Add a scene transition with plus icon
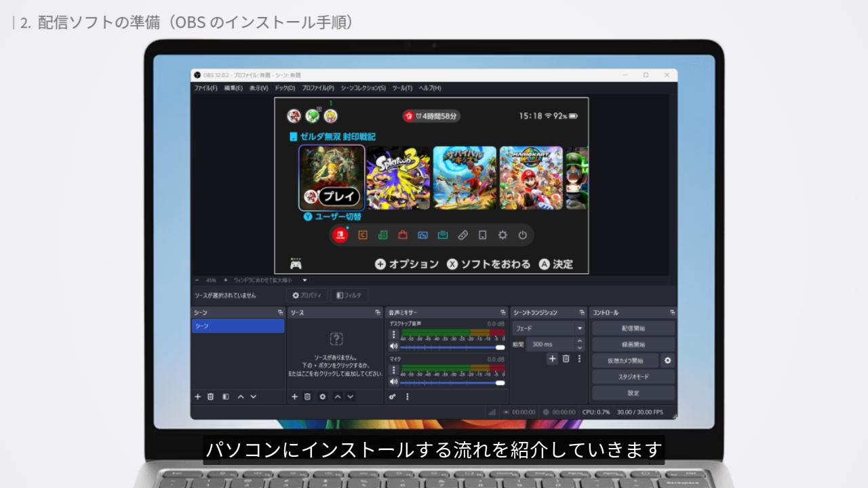 pos(553,359)
